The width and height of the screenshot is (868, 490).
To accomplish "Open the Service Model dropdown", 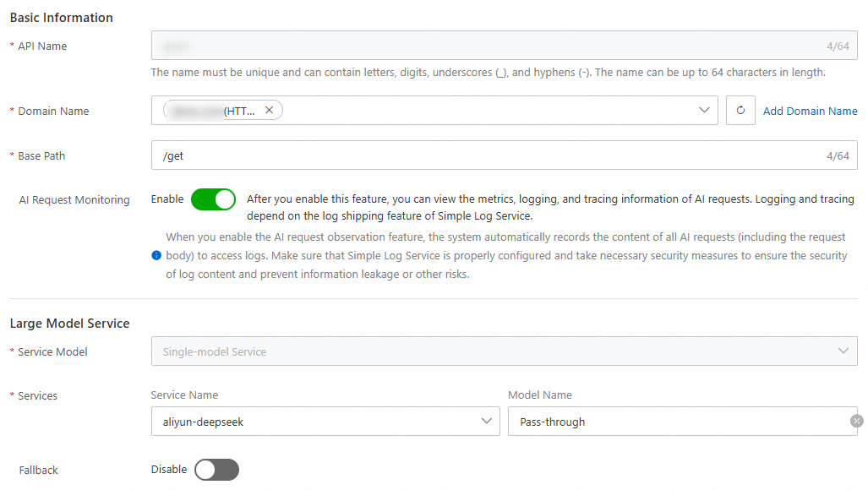I will tap(504, 351).
